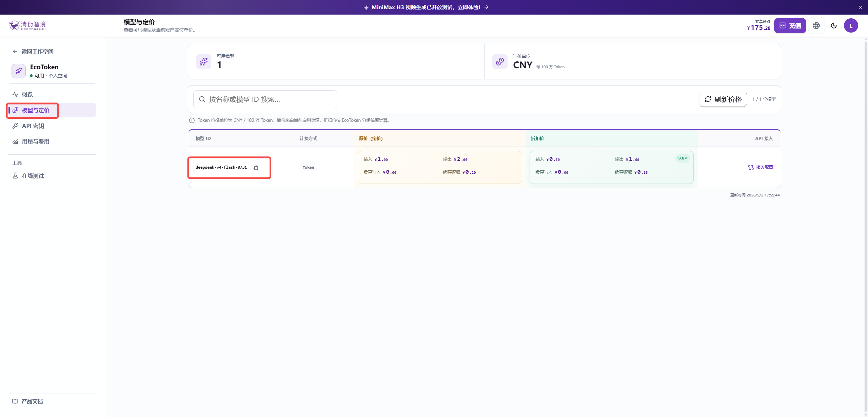Click the original 缓存读取 price ¥0.20
The image size is (868, 417).
[469, 172]
